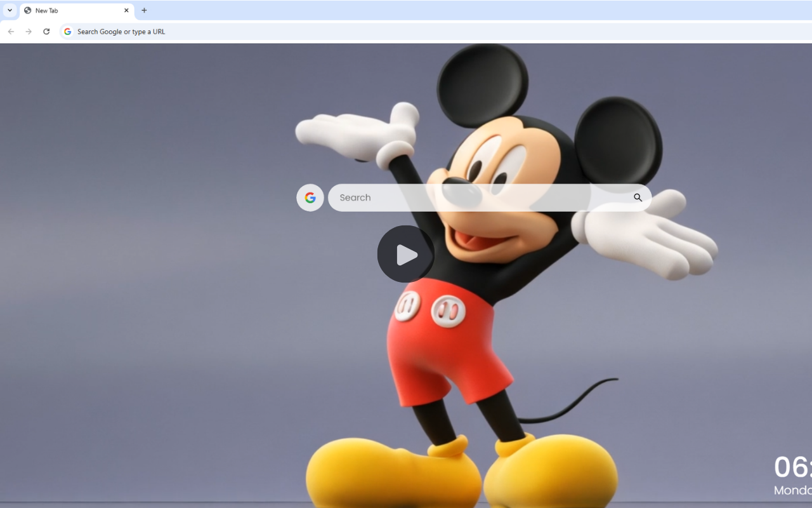Reload the current page
Screen dimensions: 812x508
point(46,31)
